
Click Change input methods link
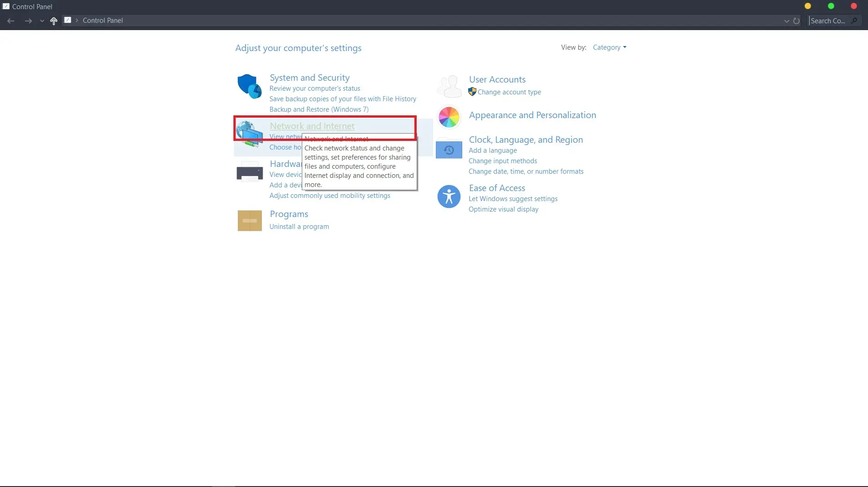pyautogui.click(x=503, y=161)
